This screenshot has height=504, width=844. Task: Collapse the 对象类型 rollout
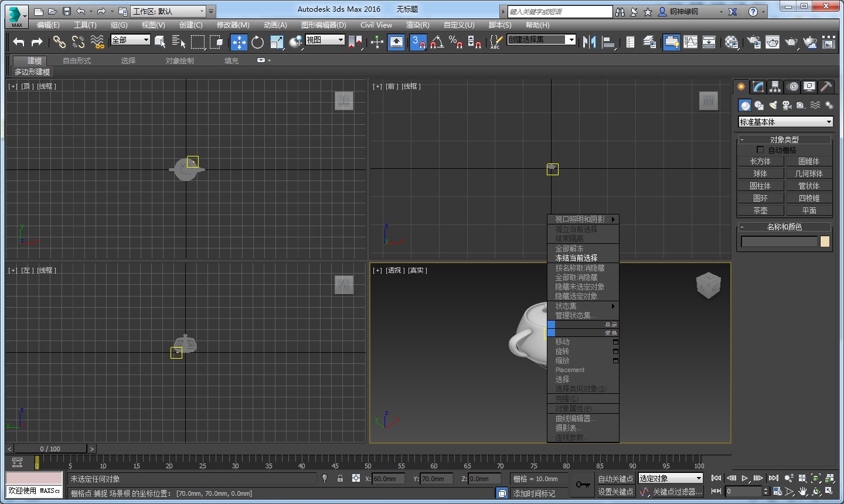pos(784,139)
